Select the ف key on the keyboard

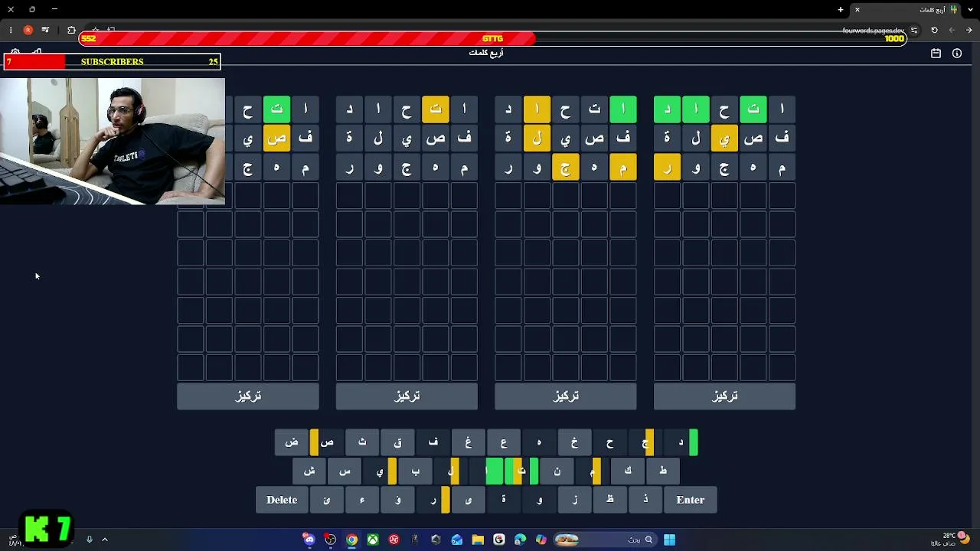[433, 442]
